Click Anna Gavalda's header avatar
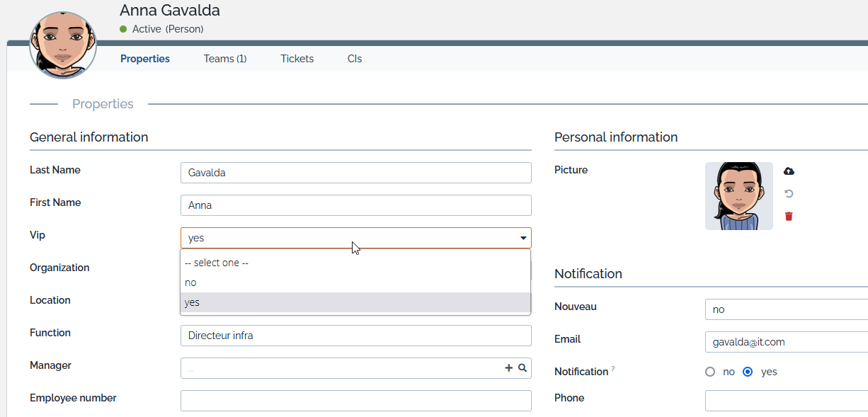Screen dimensions: 868x417 [x=63, y=44]
